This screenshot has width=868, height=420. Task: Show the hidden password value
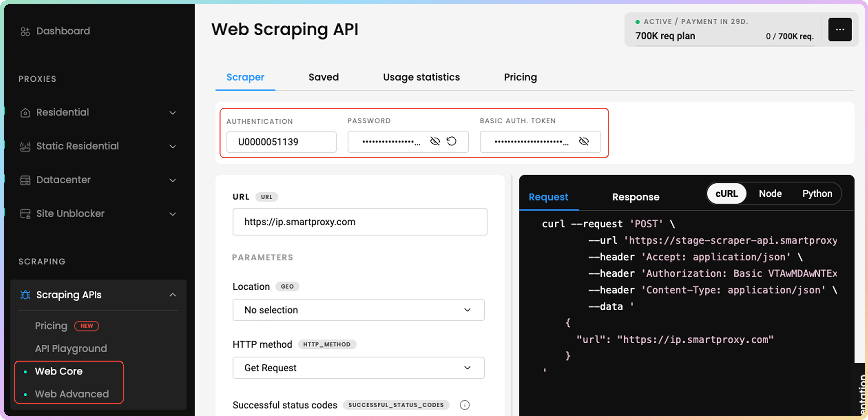point(435,141)
